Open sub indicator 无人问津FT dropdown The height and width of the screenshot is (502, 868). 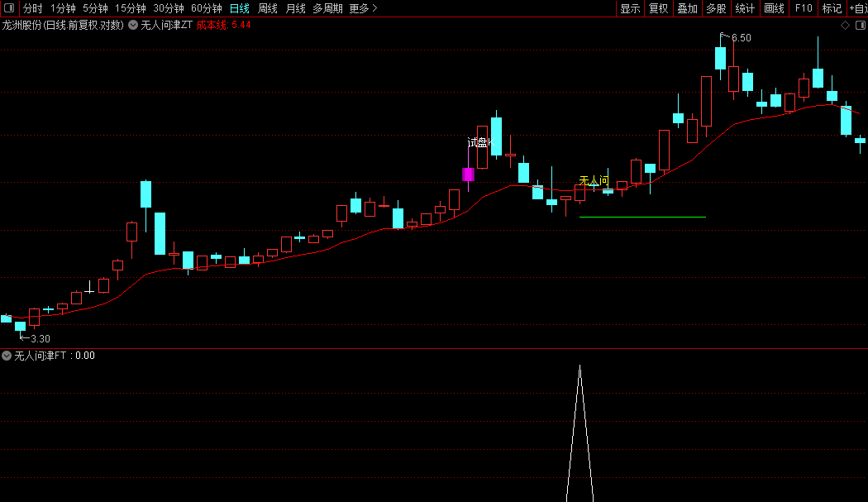7,356
